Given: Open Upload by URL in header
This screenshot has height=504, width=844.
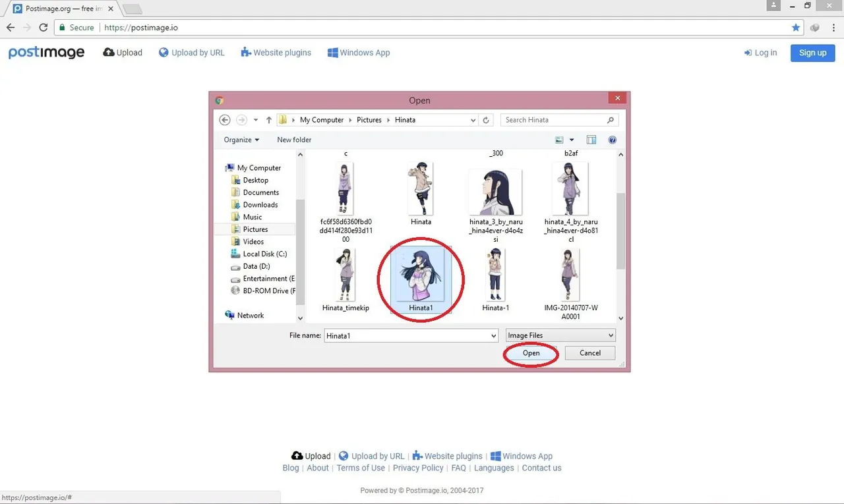Looking at the screenshot, I should pos(192,53).
